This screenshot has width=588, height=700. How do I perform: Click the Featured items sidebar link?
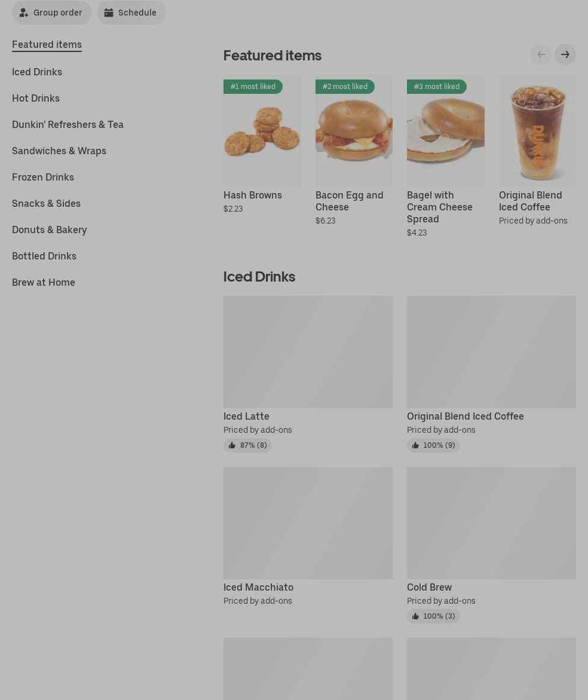tap(47, 45)
